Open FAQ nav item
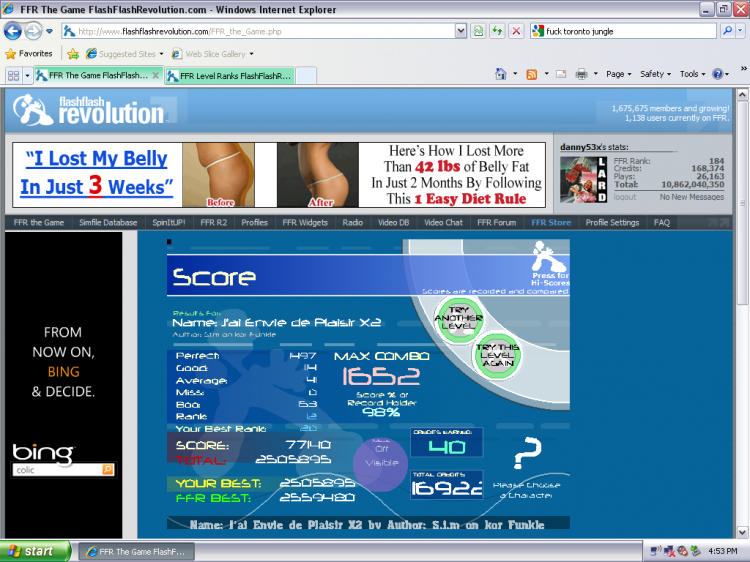This screenshot has width=750, height=562. 662,222
